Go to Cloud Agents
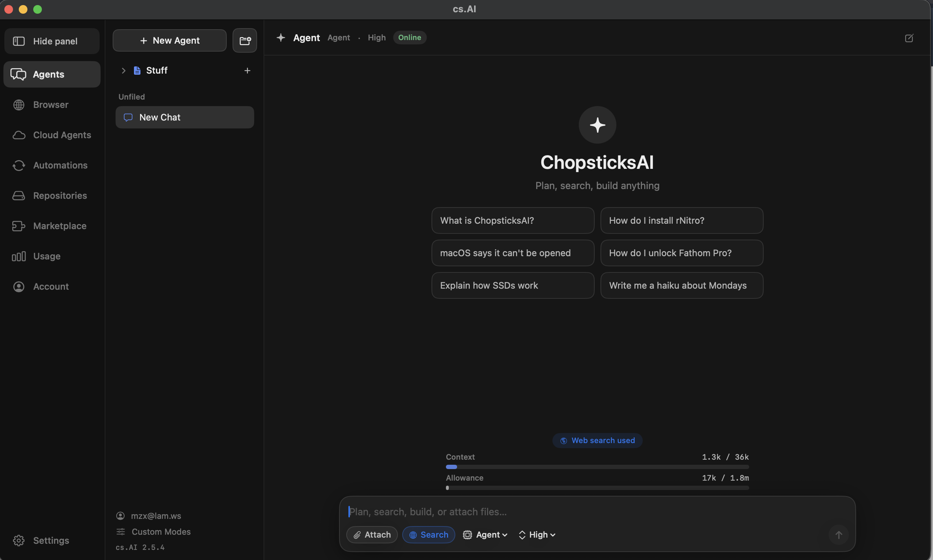The height and width of the screenshot is (560, 933). click(52, 135)
